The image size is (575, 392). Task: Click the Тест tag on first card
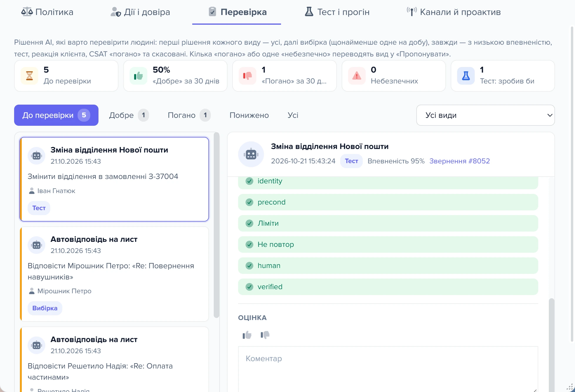[39, 208]
